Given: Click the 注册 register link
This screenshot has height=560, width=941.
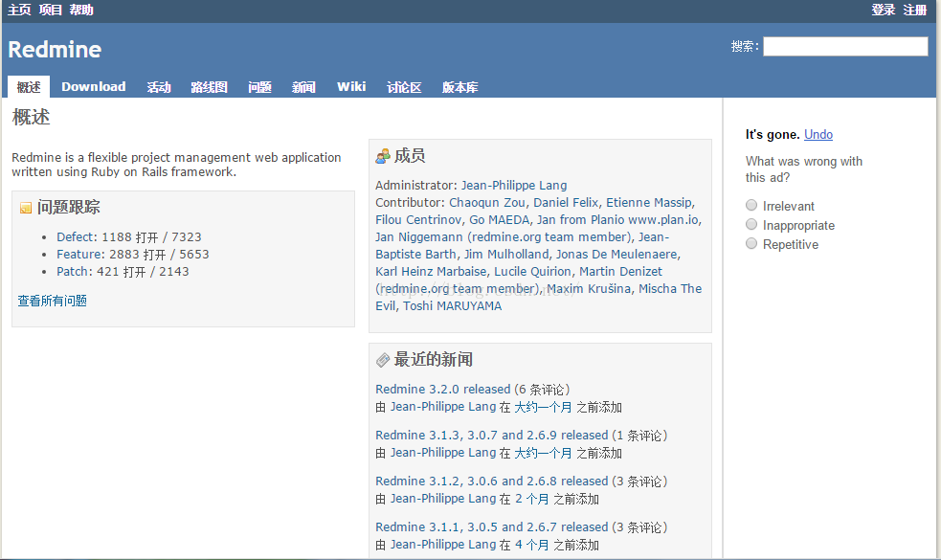Looking at the screenshot, I should click(915, 11).
